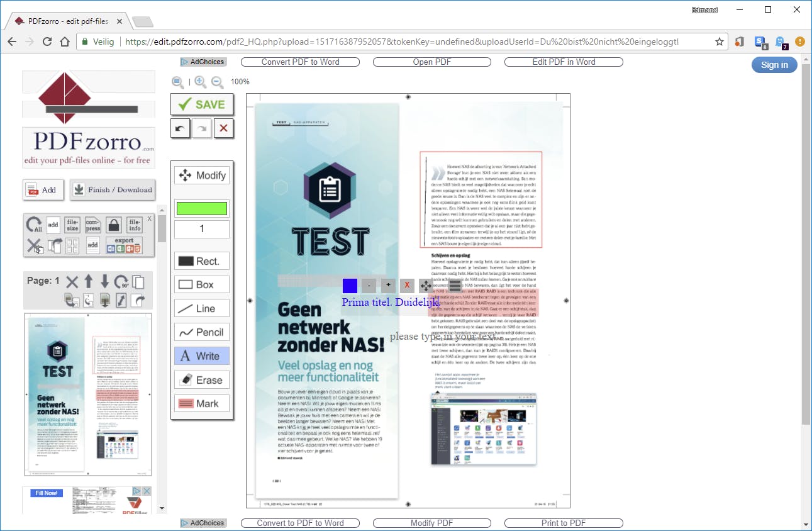Click the four-pages grid layout icon
The width and height of the screenshot is (812, 531).
[72, 246]
